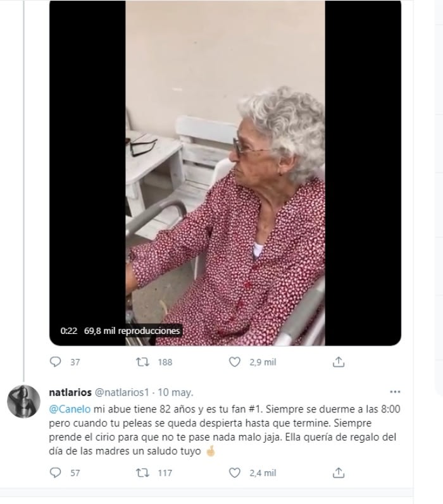Like the natlarios tweet with 2,4 mil likes

click(x=235, y=472)
